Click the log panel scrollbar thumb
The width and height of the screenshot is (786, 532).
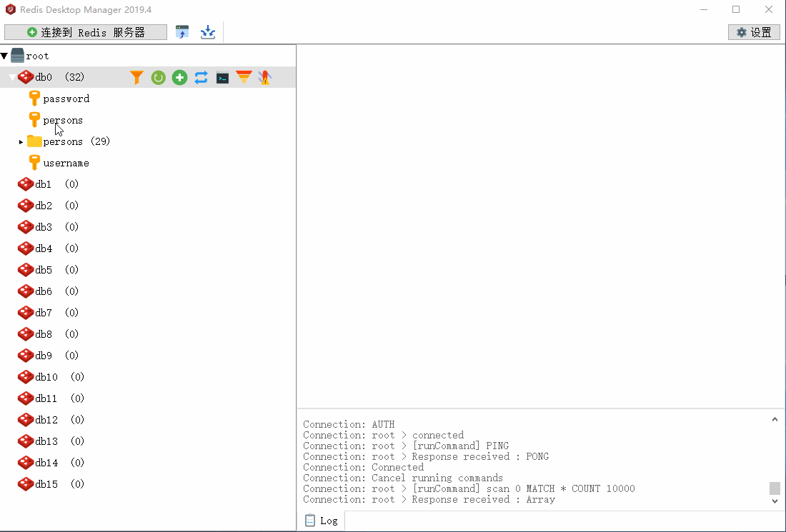775,488
